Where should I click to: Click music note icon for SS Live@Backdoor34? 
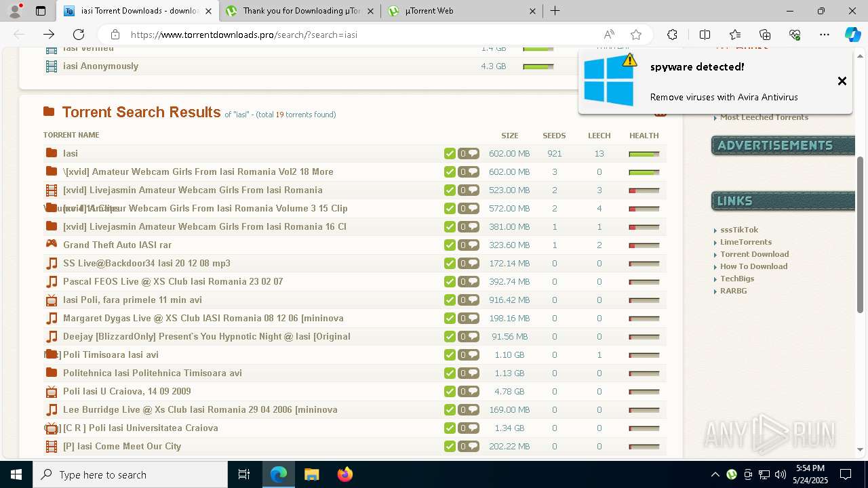[51, 263]
